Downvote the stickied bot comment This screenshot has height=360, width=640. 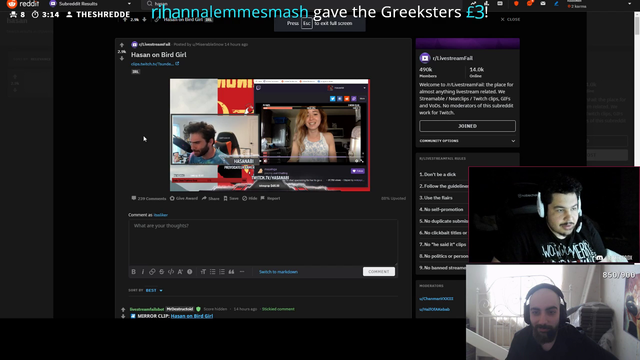pyautogui.click(x=123, y=316)
